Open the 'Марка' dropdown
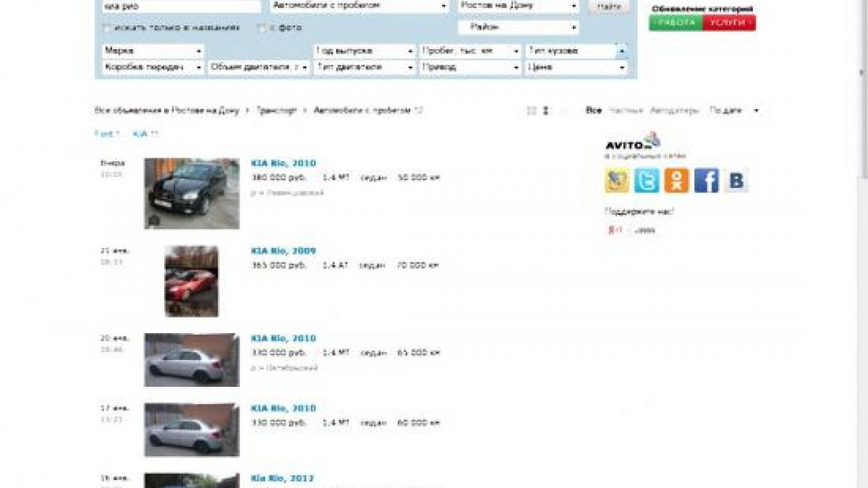Image resolution: width=868 pixels, height=488 pixels. 153,51
